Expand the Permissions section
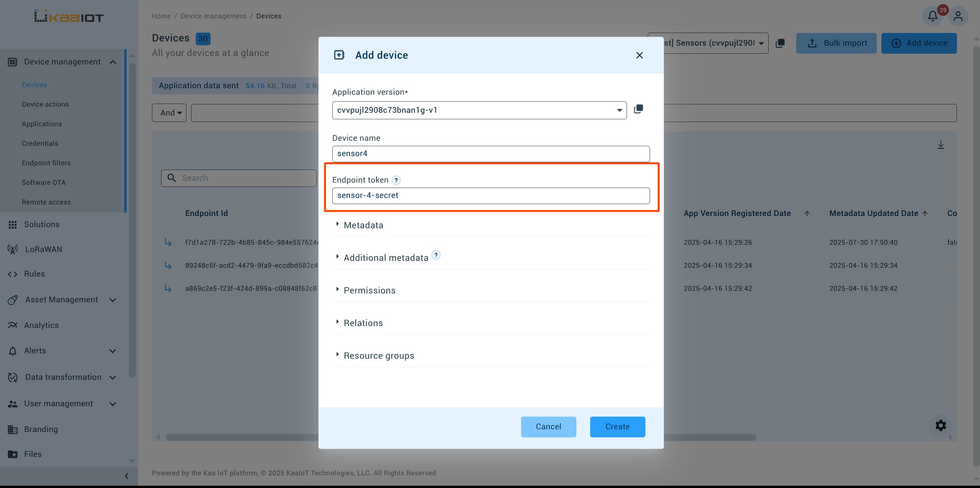980x488 pixels. [x=370, y=290]
